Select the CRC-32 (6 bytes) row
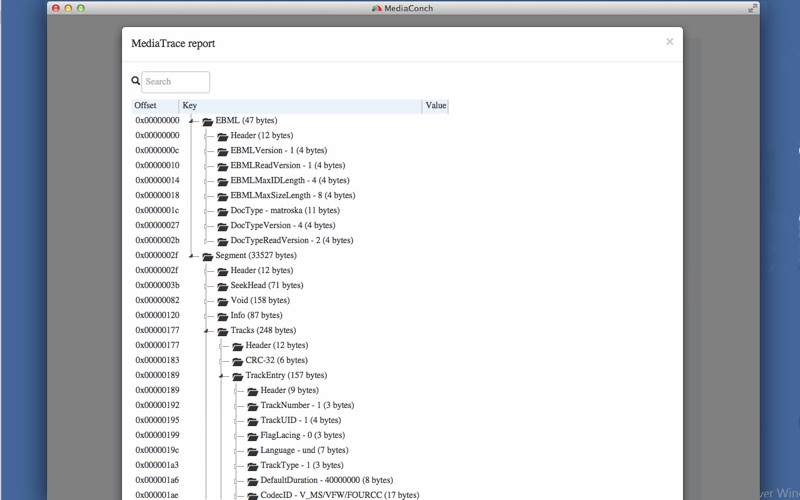Screen dimensions: 800x500 click(x=276, y=360)
